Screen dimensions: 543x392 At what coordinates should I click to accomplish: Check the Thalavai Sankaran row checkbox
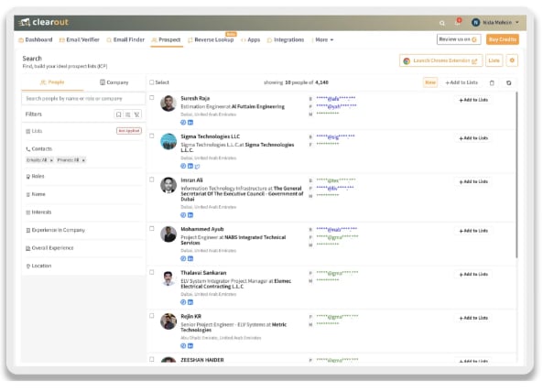(152, 272)
